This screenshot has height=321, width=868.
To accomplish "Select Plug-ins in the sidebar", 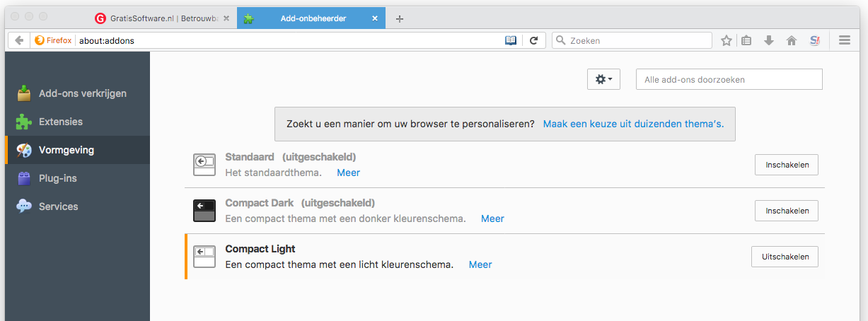I will pyautogui.click(x=57, y=178).
